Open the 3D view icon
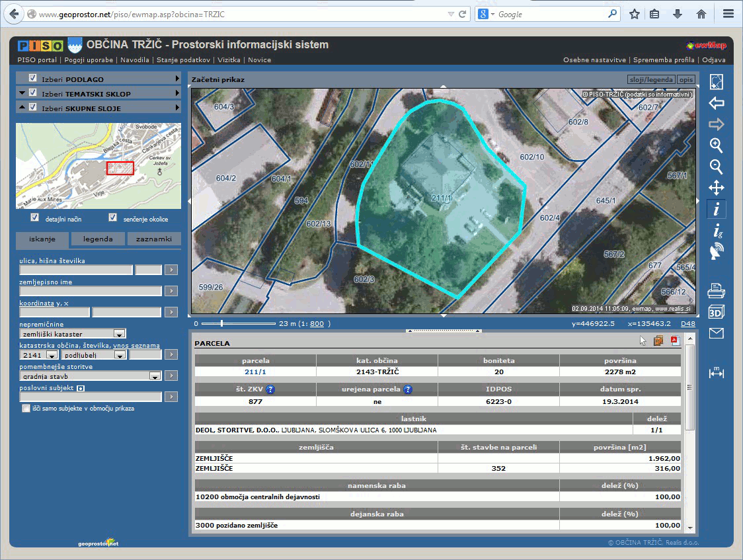 [716, 311]
